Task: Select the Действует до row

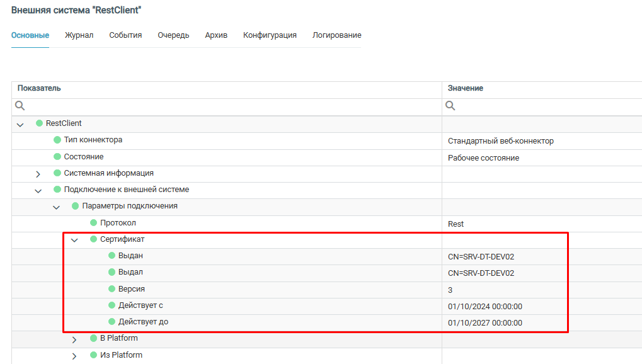Action: [x=252, y=322]
